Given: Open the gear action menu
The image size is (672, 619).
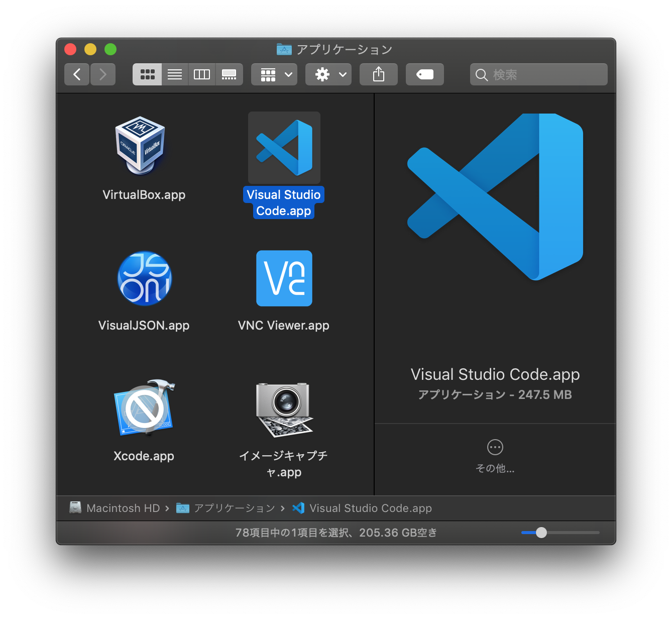Looking at the screenshot, I should click(328, 74).
